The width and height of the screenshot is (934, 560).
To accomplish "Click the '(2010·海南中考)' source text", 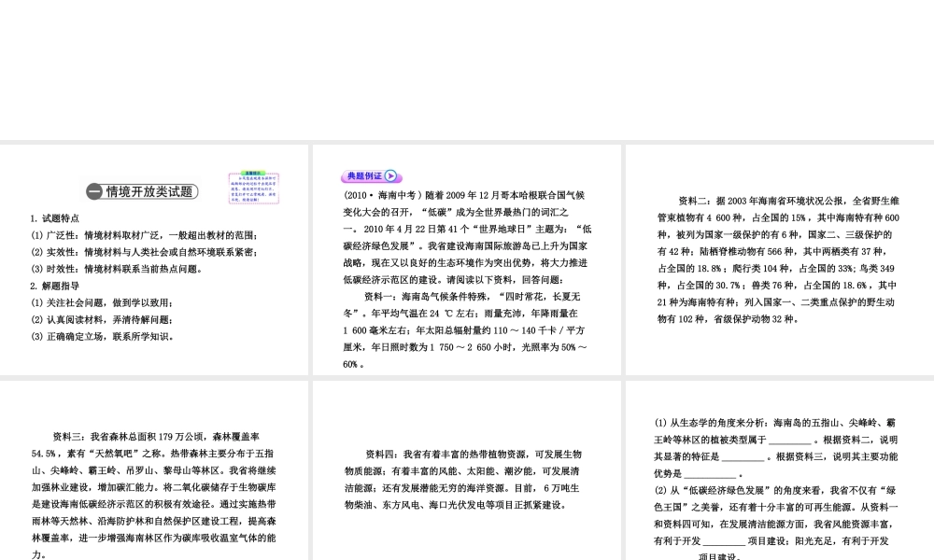I will click(x=382, y=195).
